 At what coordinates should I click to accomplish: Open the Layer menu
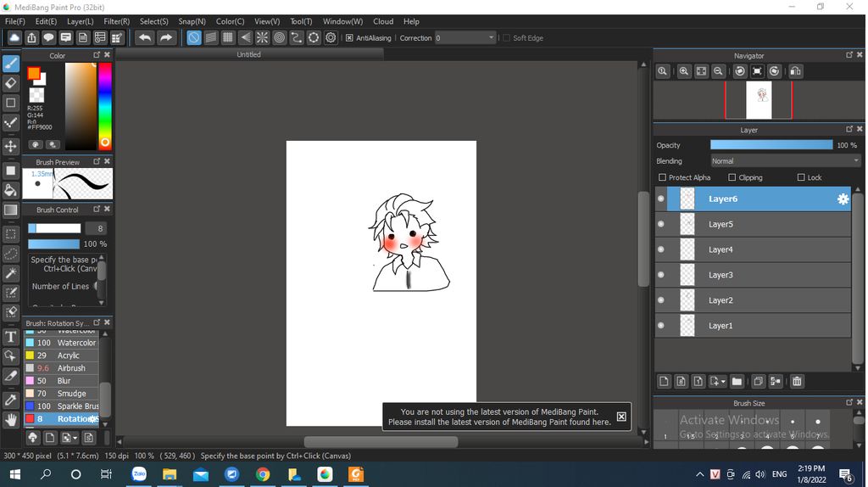[81, 21]
